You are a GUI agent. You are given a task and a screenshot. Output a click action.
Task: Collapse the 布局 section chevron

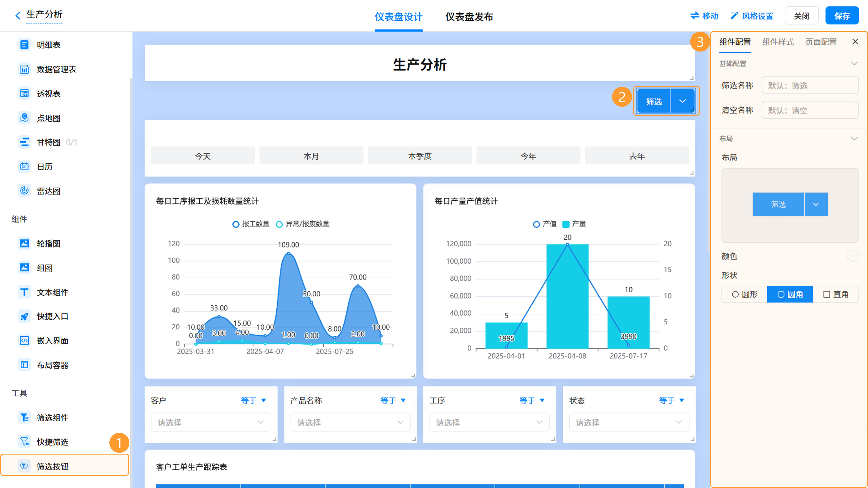coord(854,139)
